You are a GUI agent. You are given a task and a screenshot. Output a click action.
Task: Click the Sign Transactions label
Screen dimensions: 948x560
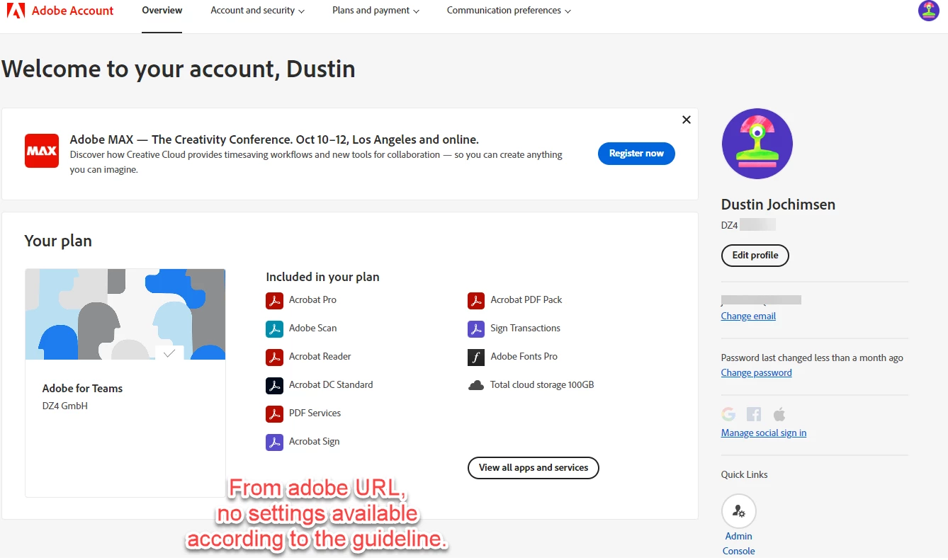[x=525, y=328]
